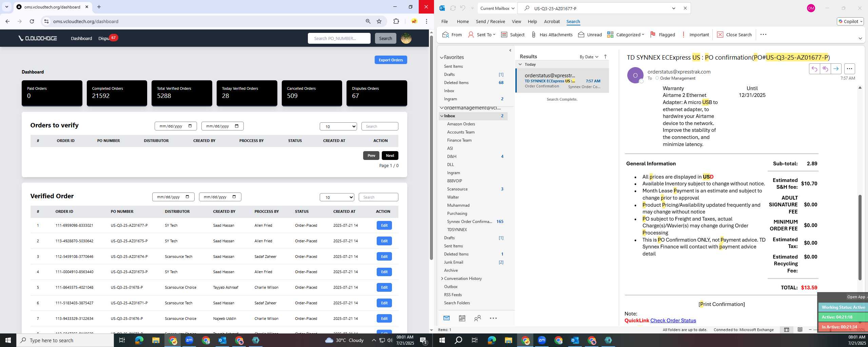Show more Outlook navigation options
Screen dimensions: 868x347
click(493, 318)
